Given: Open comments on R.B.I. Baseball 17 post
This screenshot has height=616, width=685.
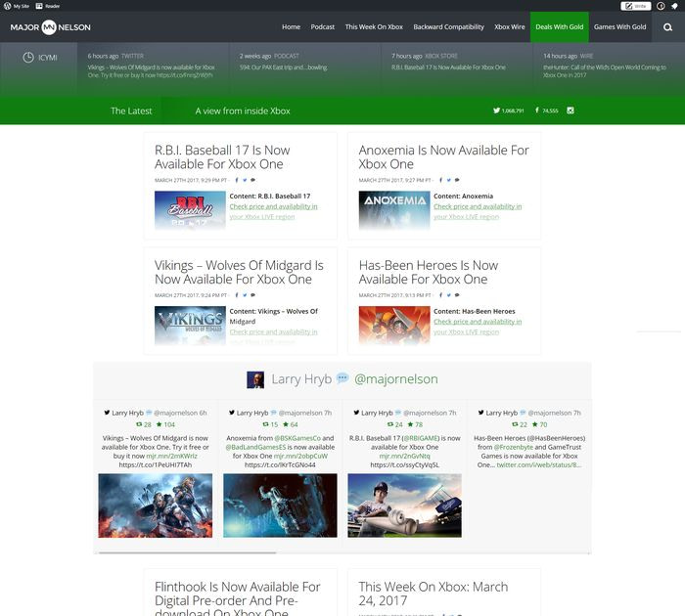Looking at the screenshot, I should tap(252, 180).
